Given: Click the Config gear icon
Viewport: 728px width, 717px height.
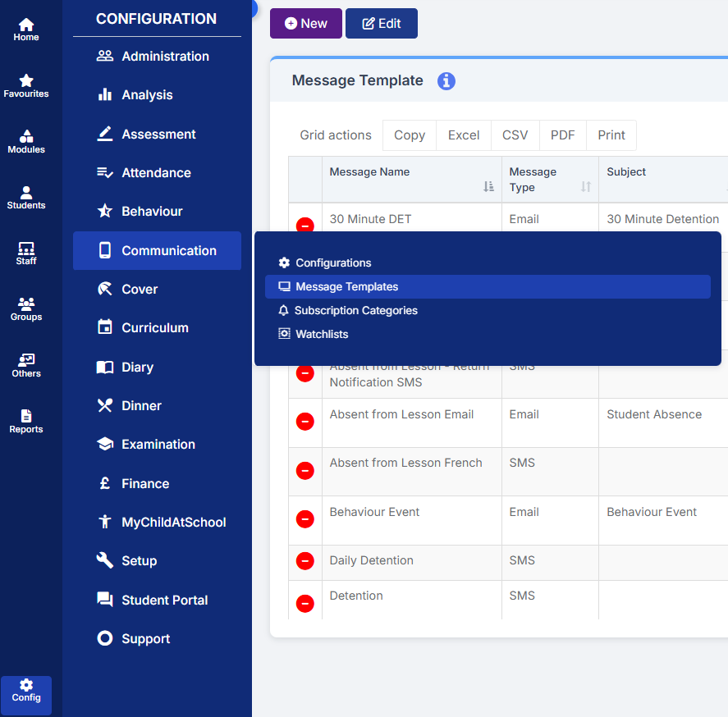Looking at the screenshot, I should pos(26,685).
